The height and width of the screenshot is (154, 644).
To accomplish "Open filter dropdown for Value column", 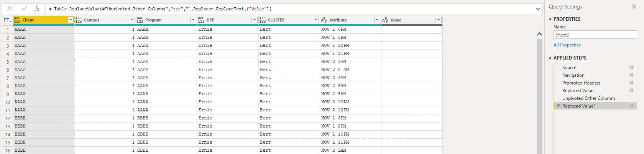I will point(439,20).
